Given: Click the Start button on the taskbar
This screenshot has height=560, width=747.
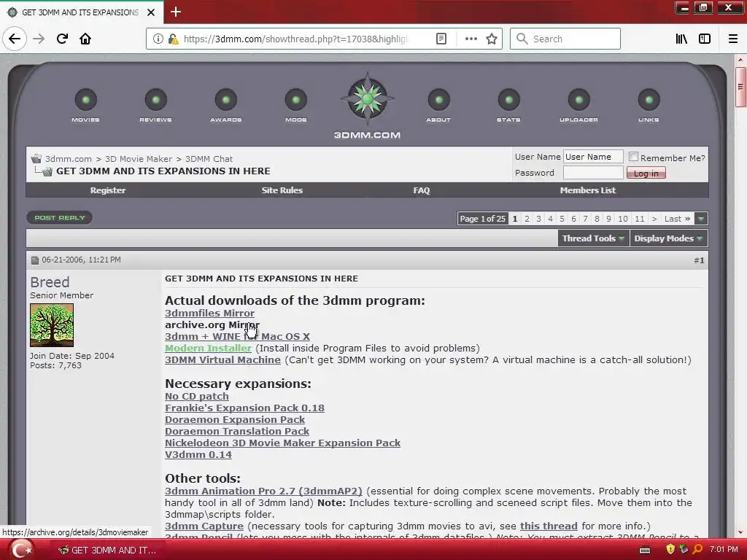Looking at the screenshot, I should (21, 550).
